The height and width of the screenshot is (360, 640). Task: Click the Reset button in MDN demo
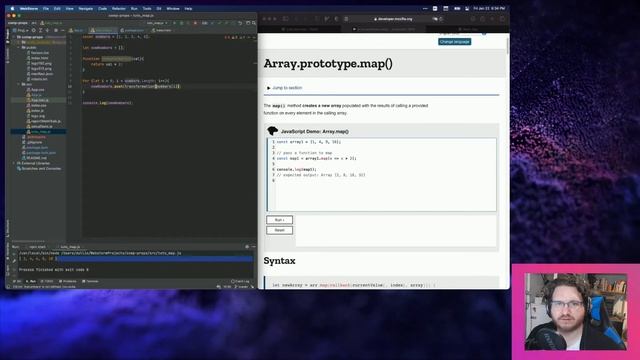[x=280, y=230]
